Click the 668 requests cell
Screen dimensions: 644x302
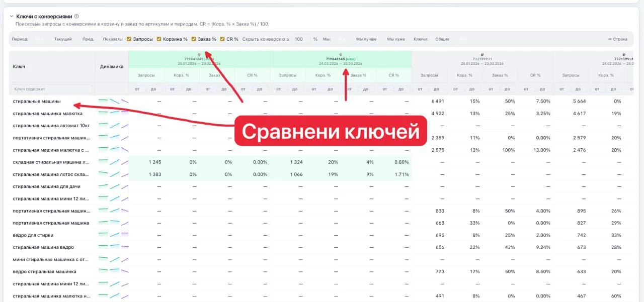[x=440, y=223]
